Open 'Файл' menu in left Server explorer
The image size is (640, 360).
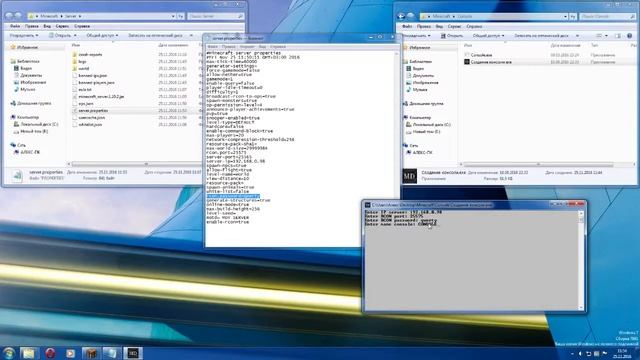tap(15, 26)
